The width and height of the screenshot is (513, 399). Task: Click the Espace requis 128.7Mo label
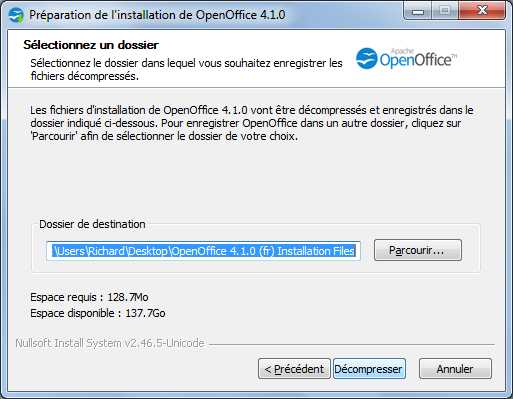89,297
